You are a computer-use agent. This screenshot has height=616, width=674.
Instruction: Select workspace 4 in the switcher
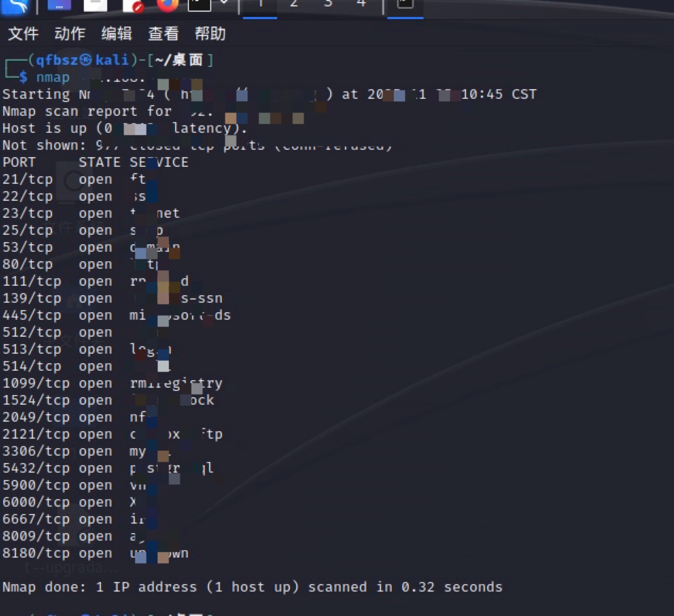(361, 4)
